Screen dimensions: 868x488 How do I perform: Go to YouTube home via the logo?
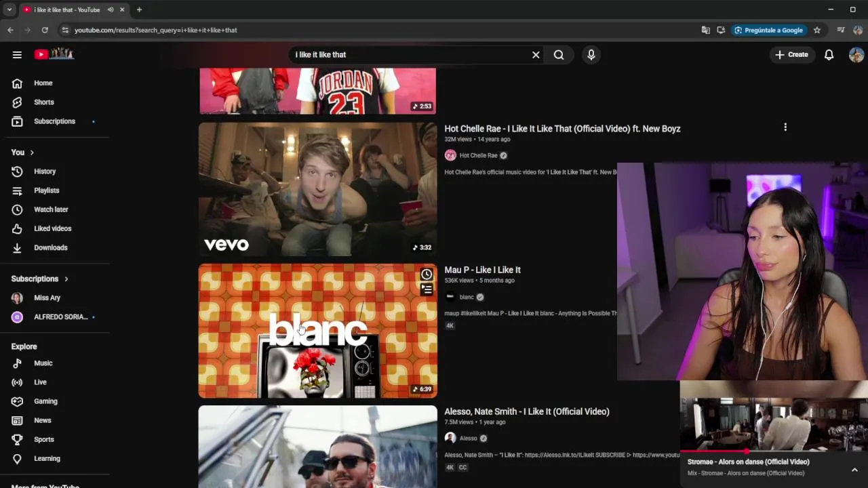54,54
